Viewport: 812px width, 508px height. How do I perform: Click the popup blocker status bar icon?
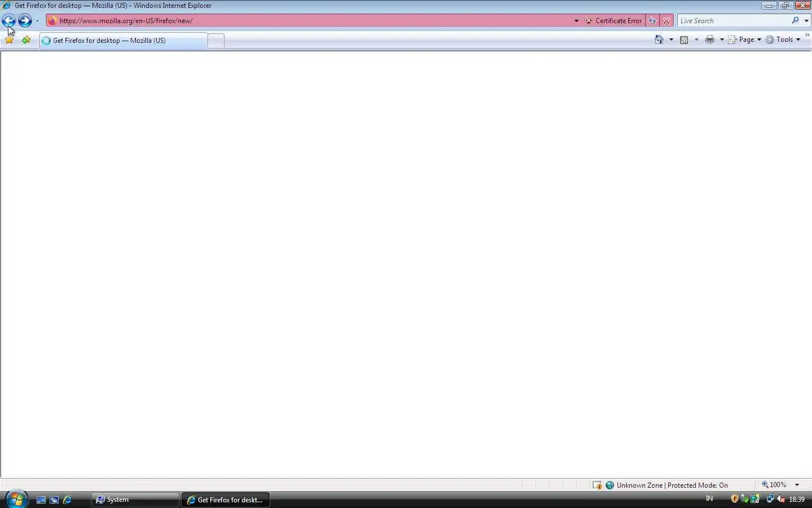(597, 485)
